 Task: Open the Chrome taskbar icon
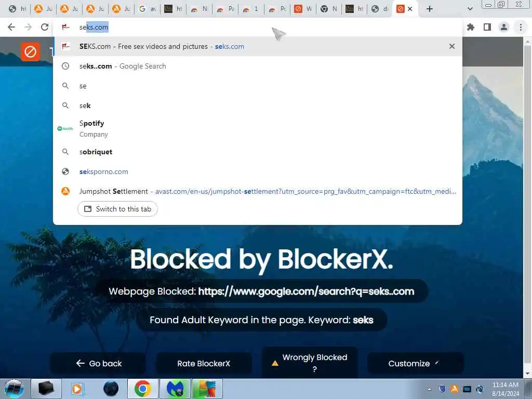pyautogui.click(x=142, y=389)
